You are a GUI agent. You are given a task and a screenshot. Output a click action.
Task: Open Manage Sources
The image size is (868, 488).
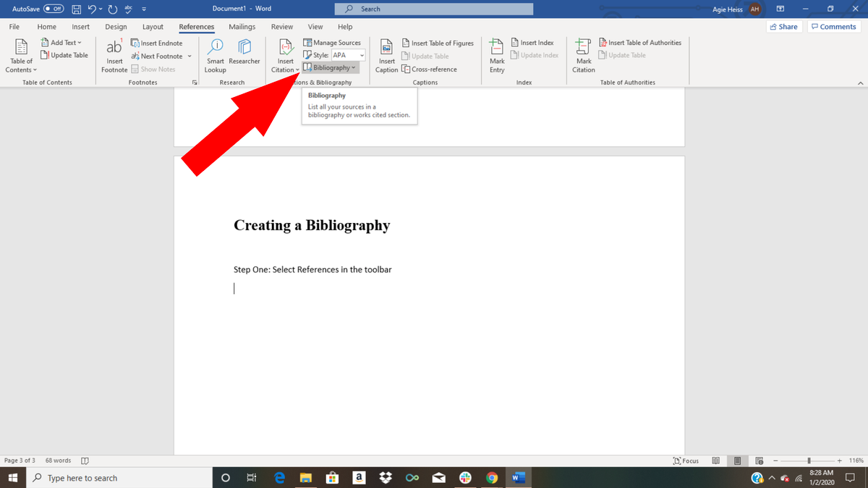point(332,43)
